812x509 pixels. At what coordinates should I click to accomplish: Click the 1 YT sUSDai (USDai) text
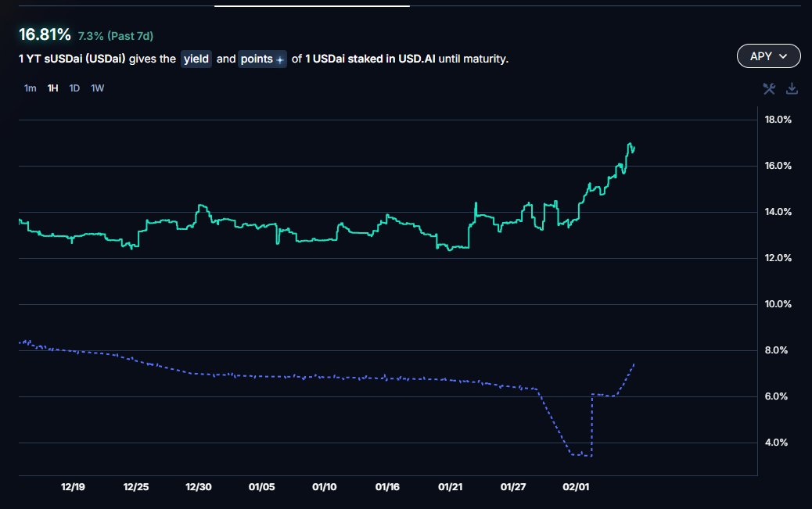72,59
